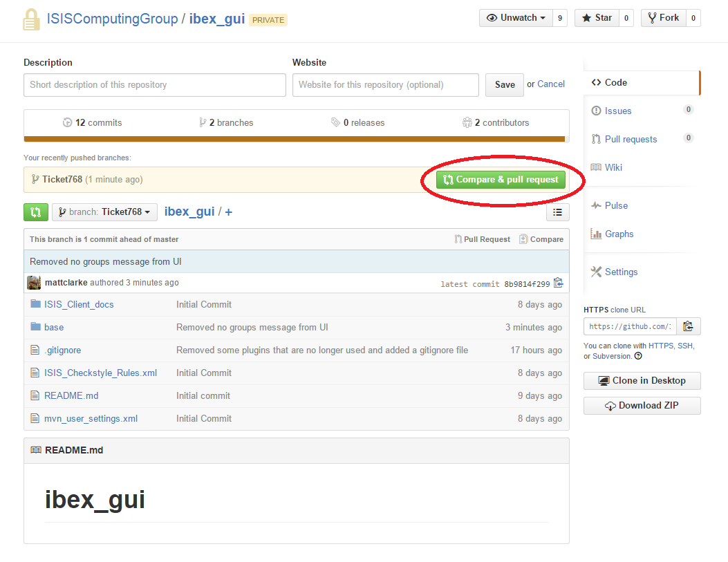Open the Code tab in sidebar
728x562 pixels.
[x=641, y=82]
